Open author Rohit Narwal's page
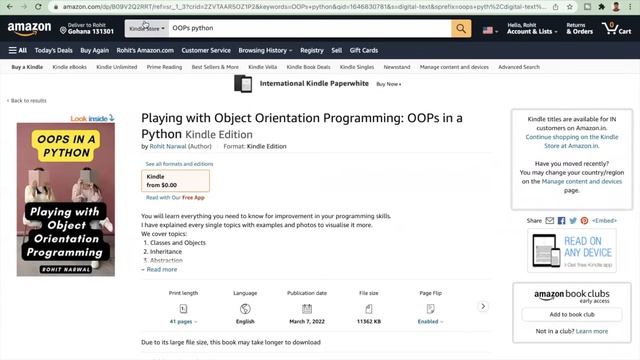 point(168,146)
